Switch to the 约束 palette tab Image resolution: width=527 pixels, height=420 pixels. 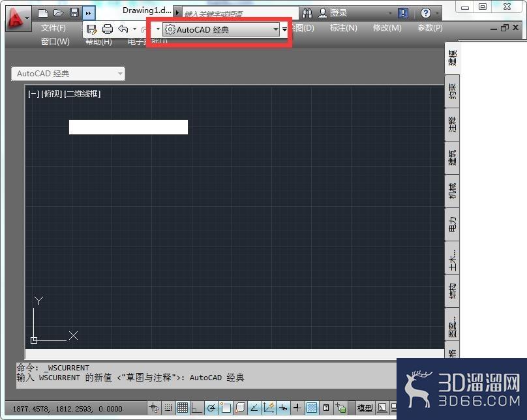[453, 91]
